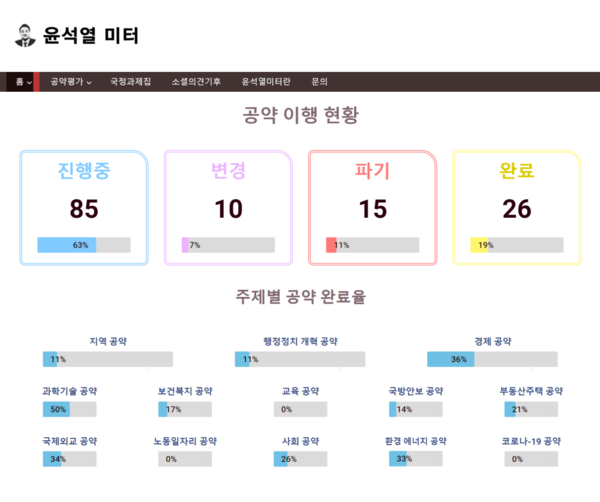The width and height of the screenshot is (600, 502).
Task: Click the 19% progress bar under 완료
Action: 517,245
